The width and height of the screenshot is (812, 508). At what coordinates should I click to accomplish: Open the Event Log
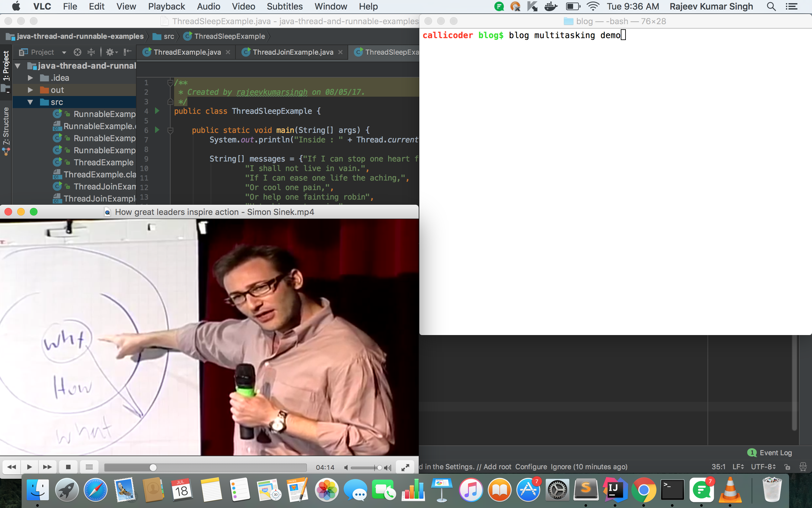[770, 453]
